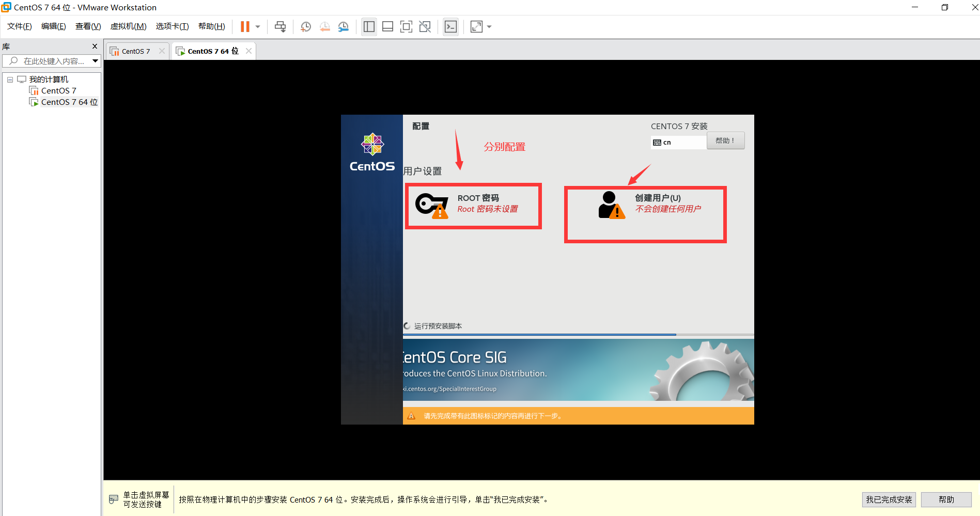Open the 帮助(H) menu
This screenshot has height=516, width=980.
212,26
